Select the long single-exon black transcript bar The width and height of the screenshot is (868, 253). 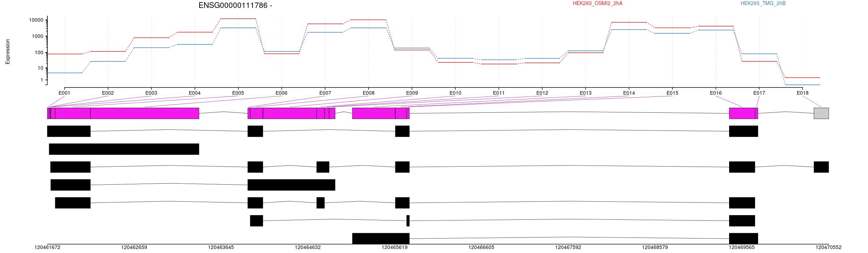124,149
